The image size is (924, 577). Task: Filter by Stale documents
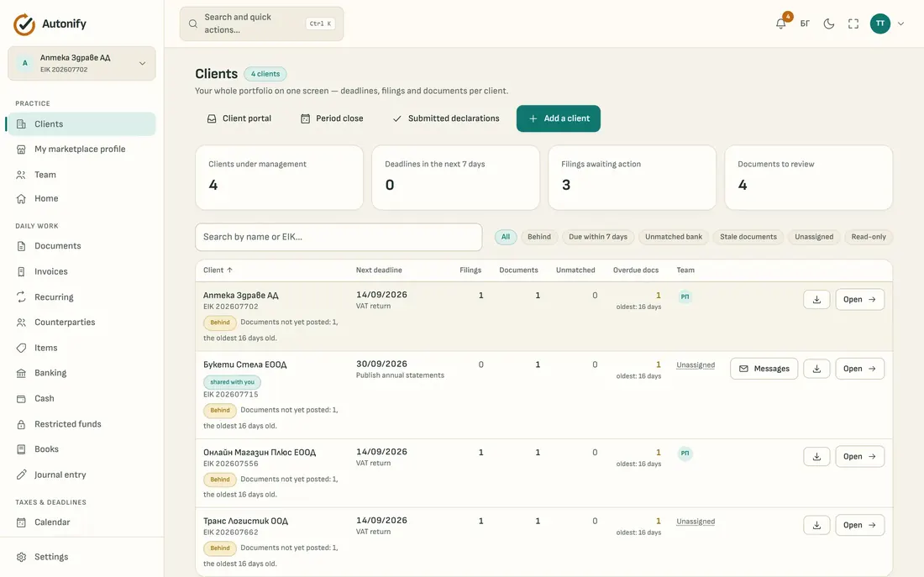[748, 237]
